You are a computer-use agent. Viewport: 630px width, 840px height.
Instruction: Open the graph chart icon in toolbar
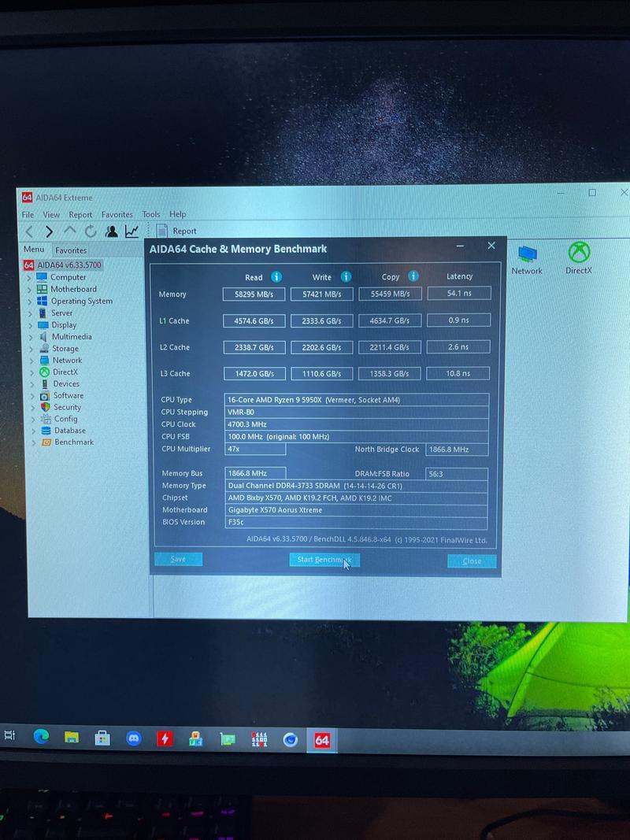[x=132, y=231]
